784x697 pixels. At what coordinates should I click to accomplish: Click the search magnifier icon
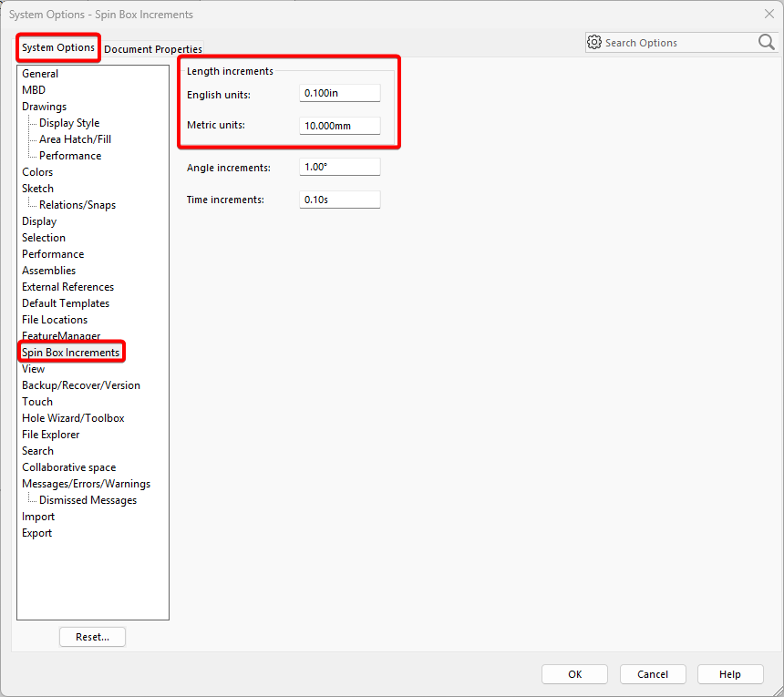[766, 43]
